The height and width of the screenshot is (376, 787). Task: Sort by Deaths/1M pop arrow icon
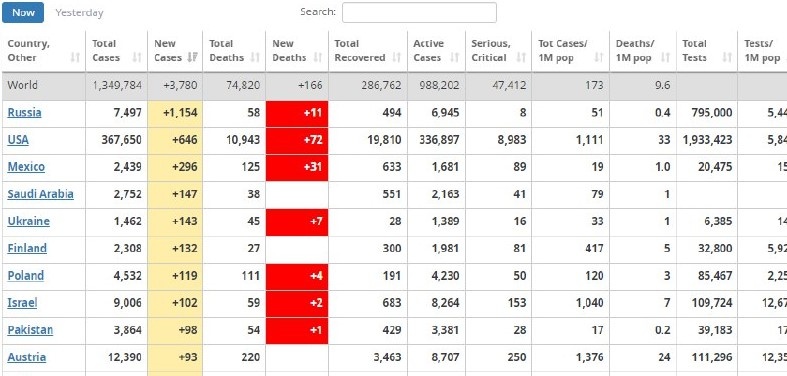[x=666, y=58]
